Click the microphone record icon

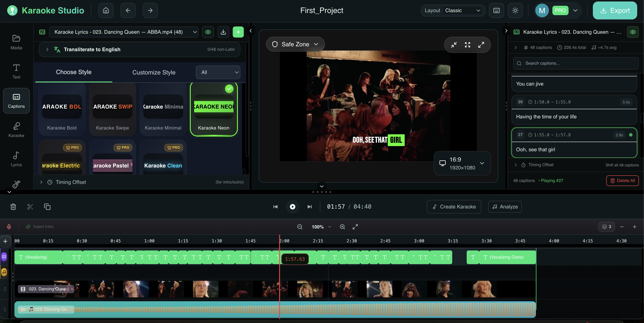[9, 227]
